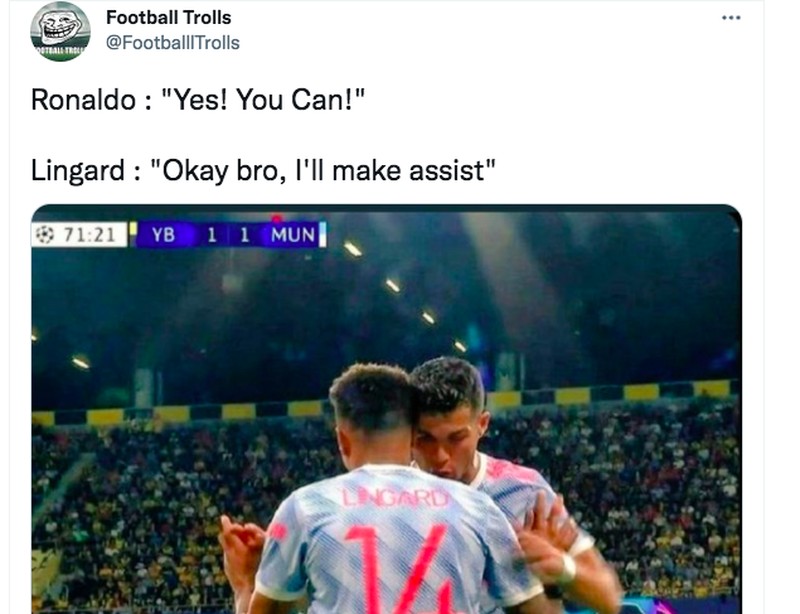Click the white cursor bar after MUN
800x614 pixels.
(321, 234)
